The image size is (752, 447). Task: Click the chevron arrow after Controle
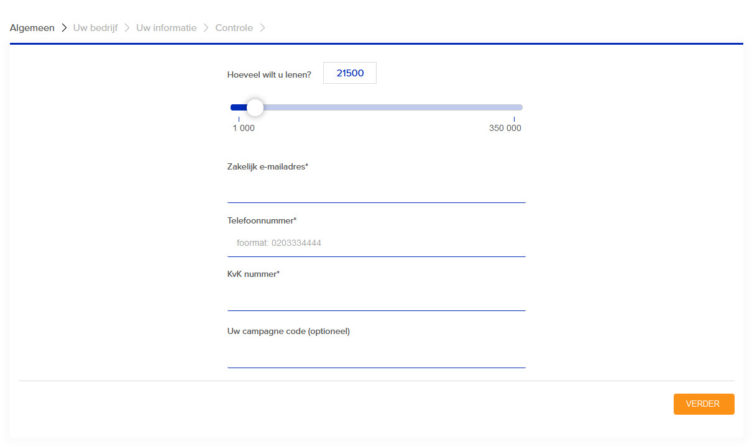(262, 27)
